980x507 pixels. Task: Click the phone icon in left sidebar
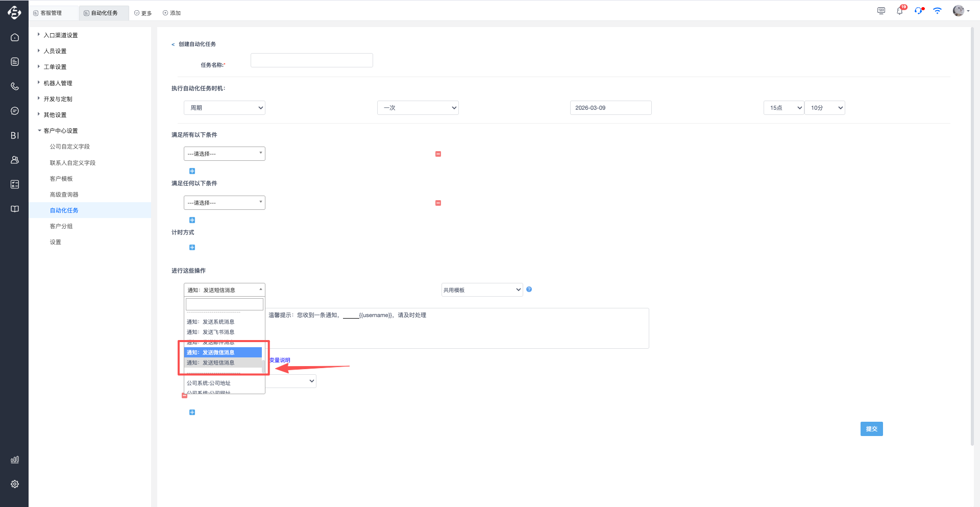(x=15, y=86)
